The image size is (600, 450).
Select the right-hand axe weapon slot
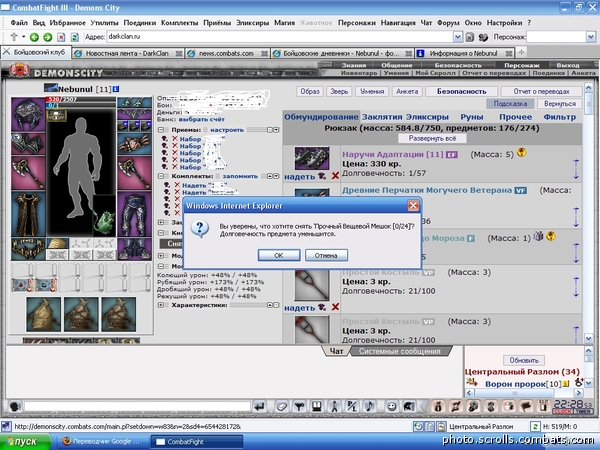click(134, 173)
